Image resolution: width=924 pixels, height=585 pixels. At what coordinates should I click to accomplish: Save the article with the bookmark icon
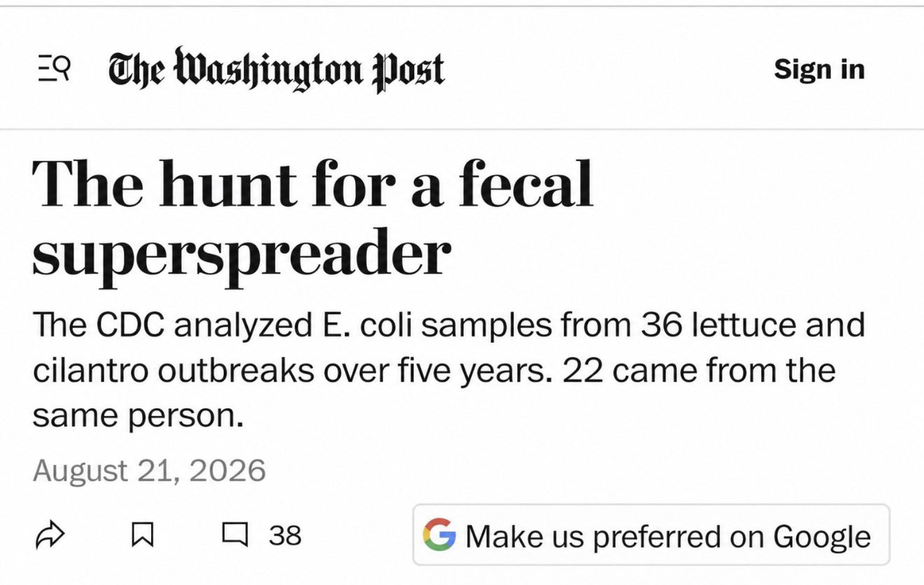coord(142,536)
